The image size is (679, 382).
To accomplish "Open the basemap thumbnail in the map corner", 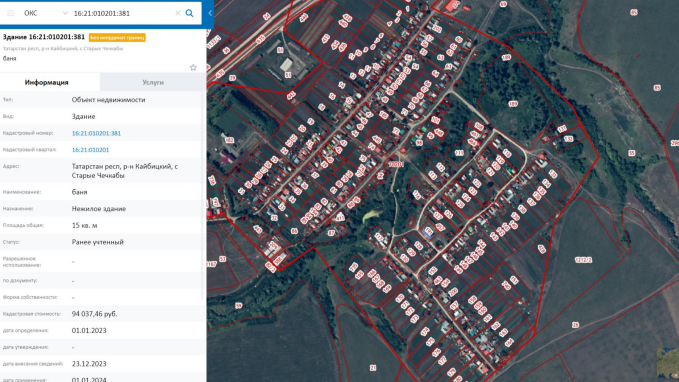I will pyautogui.click(x=668, y=364).
